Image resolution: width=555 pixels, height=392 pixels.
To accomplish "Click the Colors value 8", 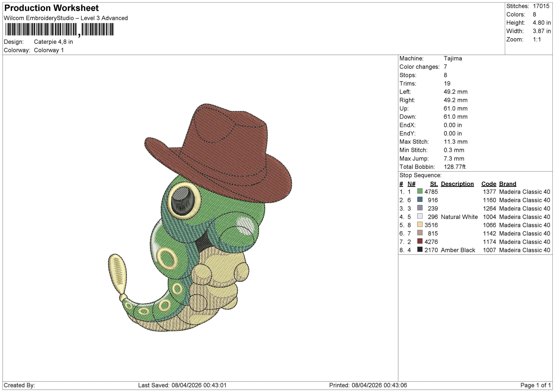I will point(534,15).
